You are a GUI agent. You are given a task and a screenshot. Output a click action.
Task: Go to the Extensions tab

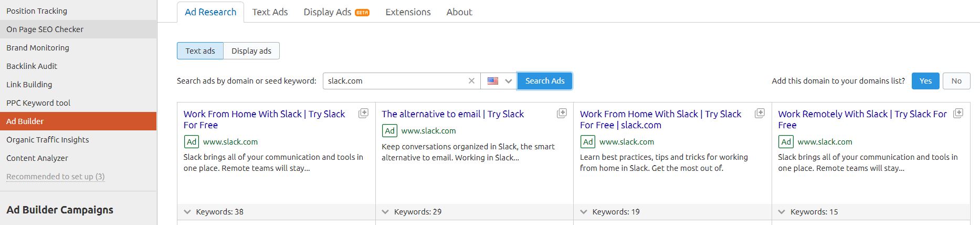tap(408, 12)
